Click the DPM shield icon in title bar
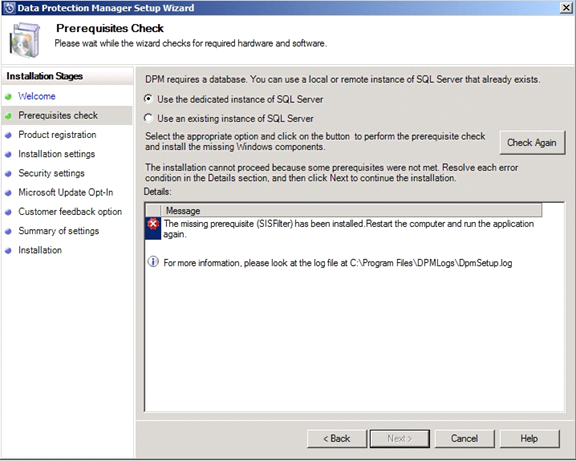The width and height of the screenshot is (576, 461). point(9,8)
